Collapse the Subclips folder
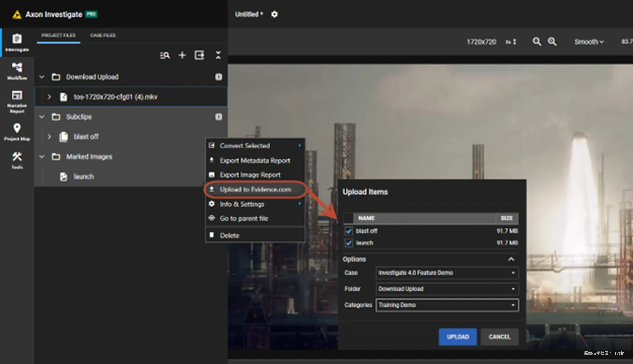Image resolution: width=633 pixels, height=364 pixels. tap(42, 117)
